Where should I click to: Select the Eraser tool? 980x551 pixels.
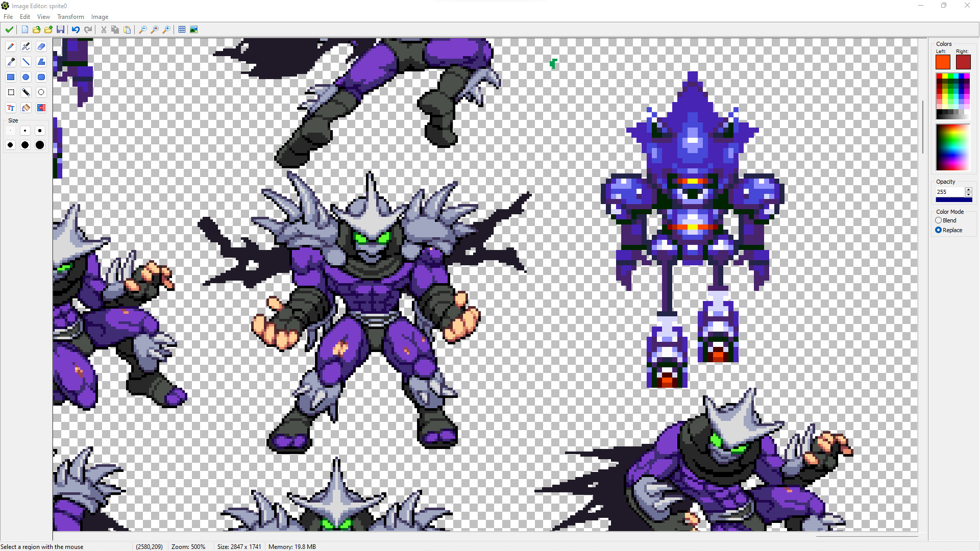click(41, 46)
